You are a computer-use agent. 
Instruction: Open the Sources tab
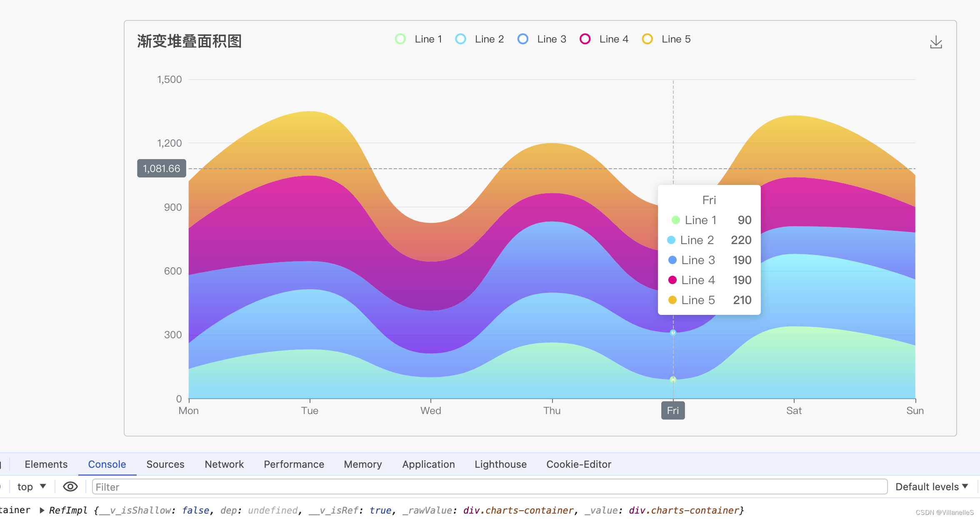pyautogui.click(x=165, y=464)
